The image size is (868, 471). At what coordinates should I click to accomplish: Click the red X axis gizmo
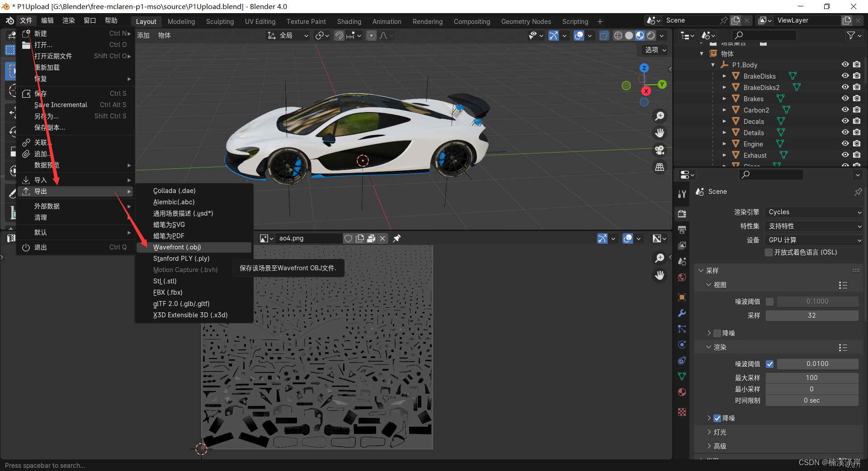pyautogui.click(x=646, y=91)
